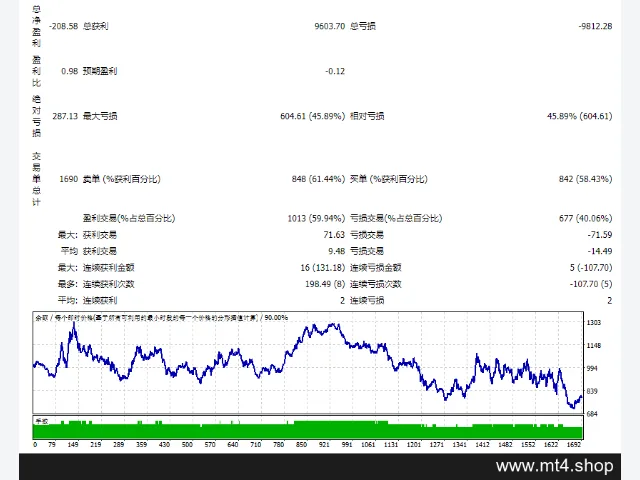Click the largest loss trade -71.59
Viewport: 640px width, 480px height.
coord(600,235)
